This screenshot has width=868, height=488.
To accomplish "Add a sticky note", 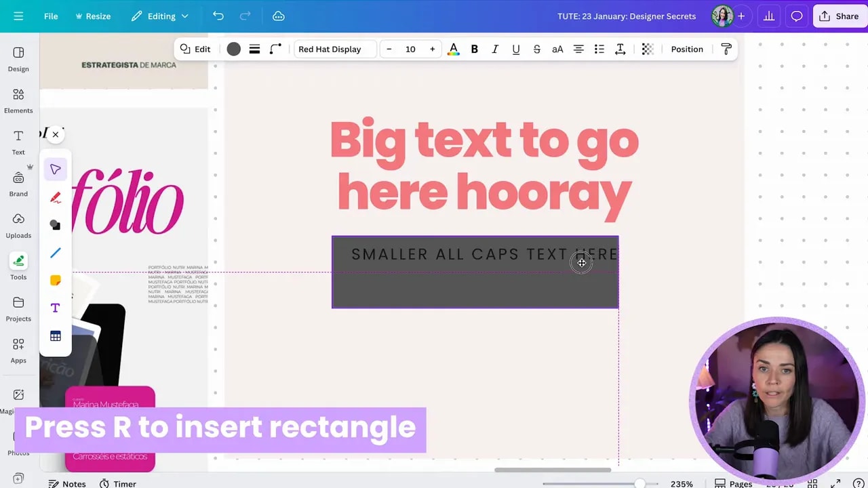I will pos(55,280).
